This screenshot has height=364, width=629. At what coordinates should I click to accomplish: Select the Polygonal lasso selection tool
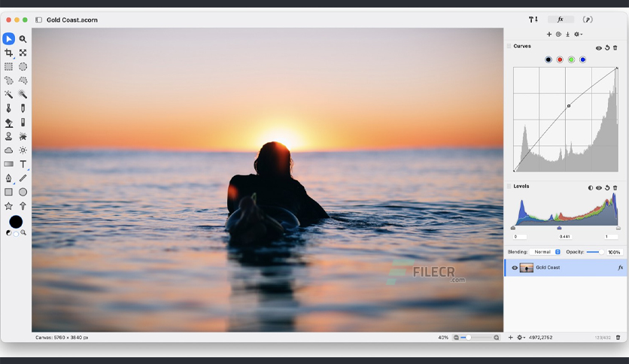point(23,80)
